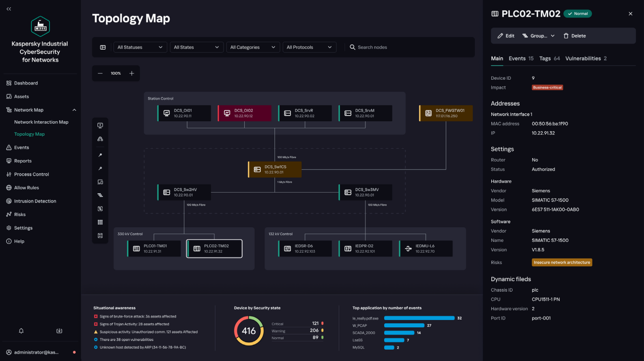Switch to the Vulnerabilities tab

pyautogui.click(x=586, y=59)
